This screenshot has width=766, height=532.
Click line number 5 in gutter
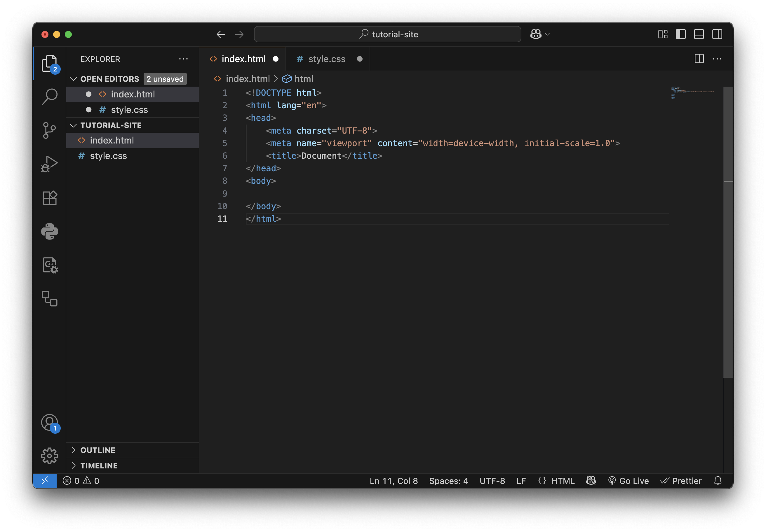pos(224,143)
